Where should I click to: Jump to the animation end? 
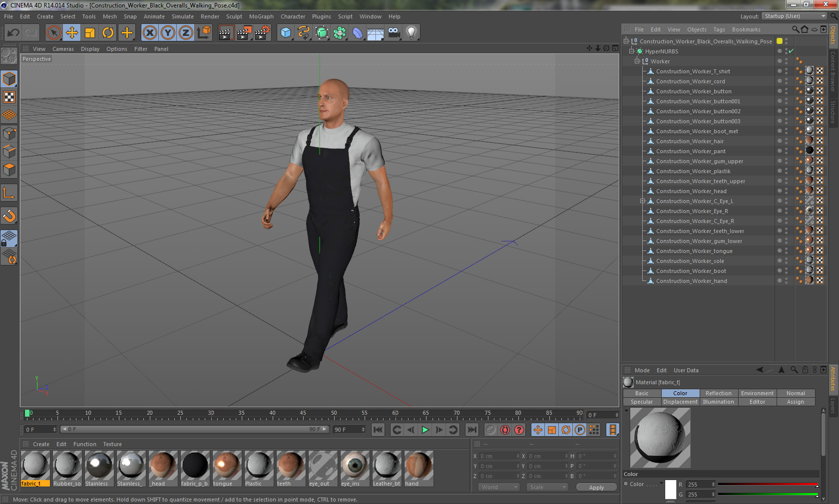coord(471,430)
